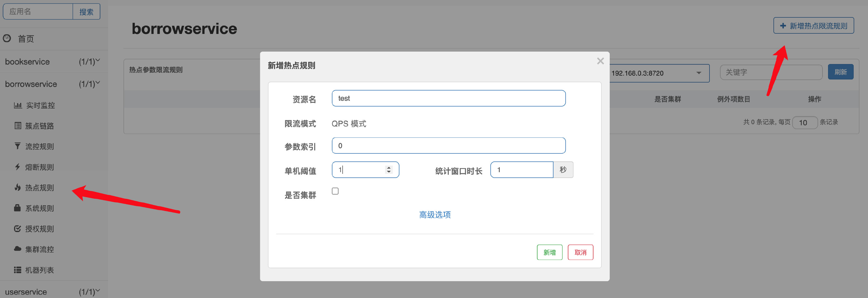This screenshot has width=868, height=298.
Task: Click the green 新增 button
Action: tap(549, 252)
